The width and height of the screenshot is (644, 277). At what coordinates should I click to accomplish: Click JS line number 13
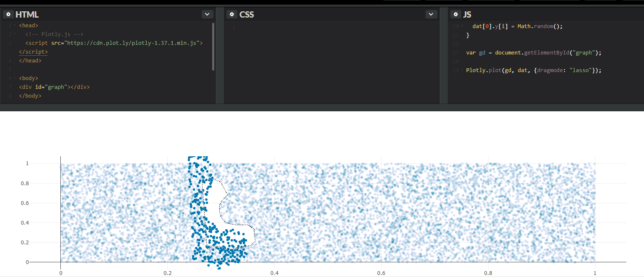(x=456, y=53)
